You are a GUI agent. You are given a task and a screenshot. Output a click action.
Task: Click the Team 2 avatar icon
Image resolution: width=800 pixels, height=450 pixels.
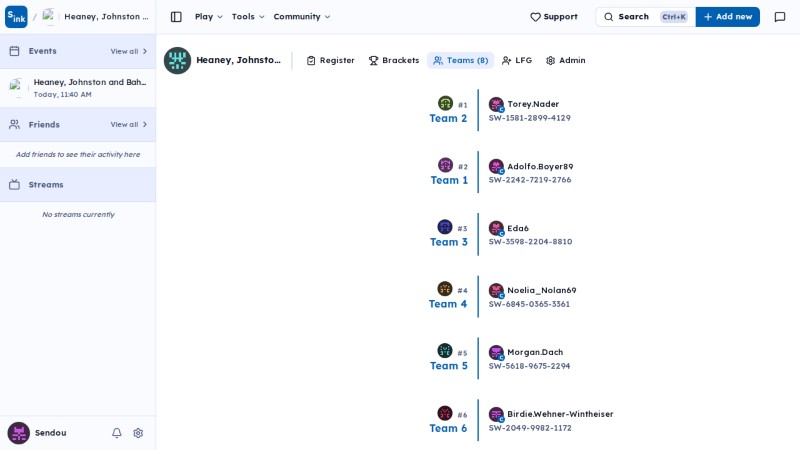click(x=445, y=103)
